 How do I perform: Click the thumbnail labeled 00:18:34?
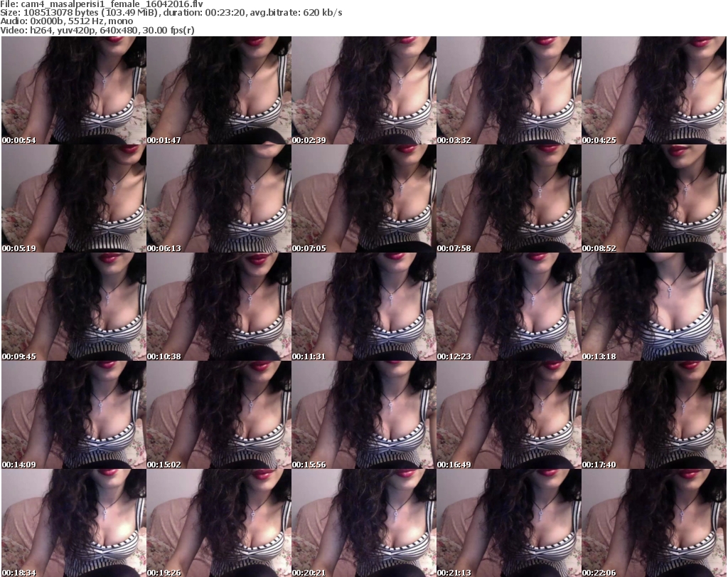74,523
